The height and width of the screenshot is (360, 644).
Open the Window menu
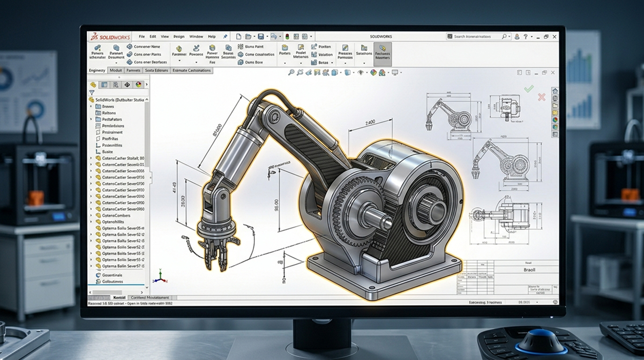[196, 36]
